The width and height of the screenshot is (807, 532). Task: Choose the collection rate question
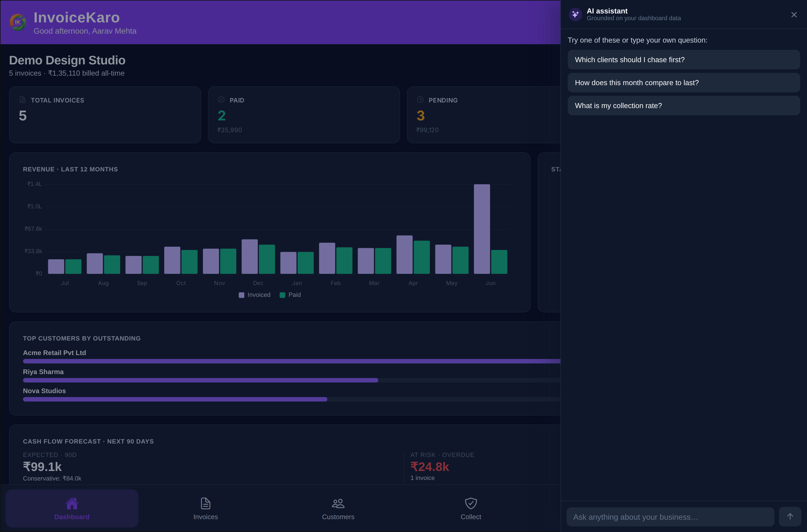pos(683,106)
